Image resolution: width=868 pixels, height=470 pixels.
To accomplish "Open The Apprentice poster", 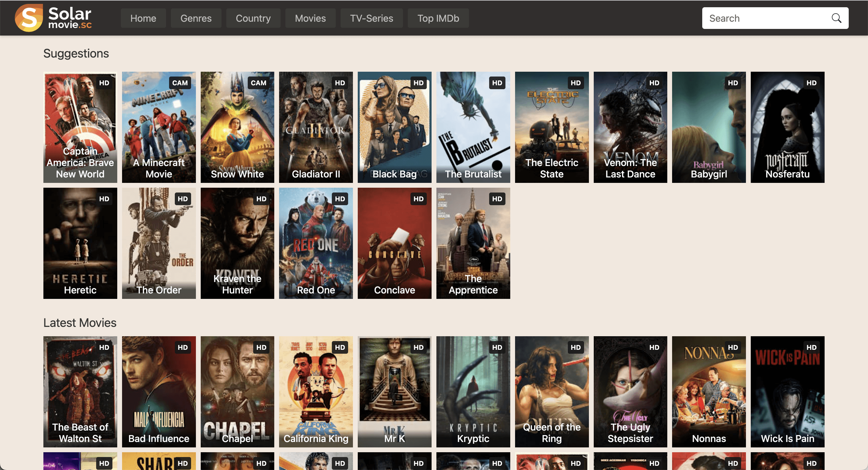I will click(473, 243).
